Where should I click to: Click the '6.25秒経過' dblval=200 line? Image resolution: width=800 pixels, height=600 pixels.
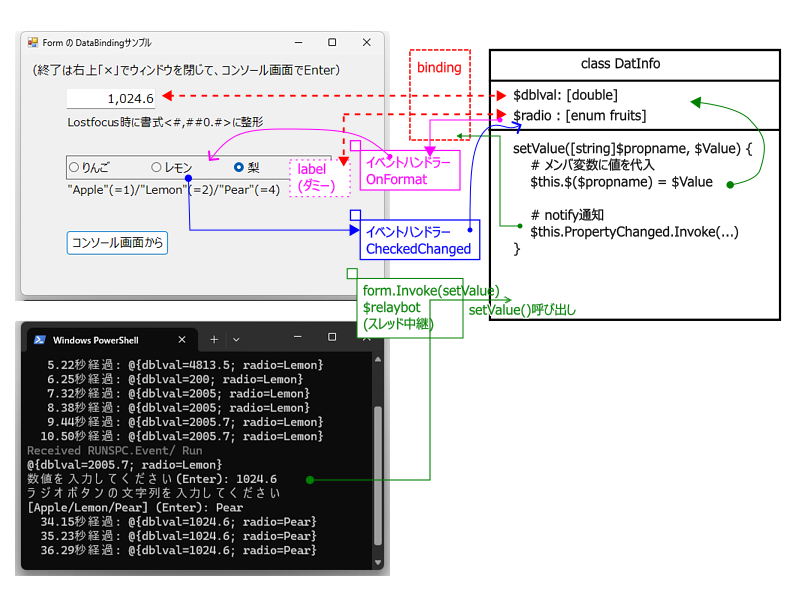tap(175, 380)
